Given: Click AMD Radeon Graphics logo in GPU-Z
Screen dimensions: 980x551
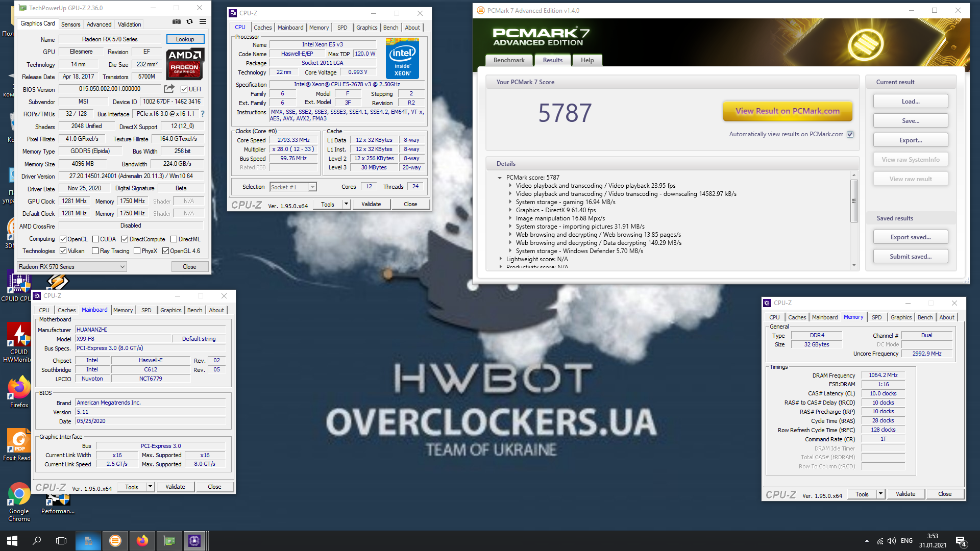Looking at the screenshot, I should point(185,64).
